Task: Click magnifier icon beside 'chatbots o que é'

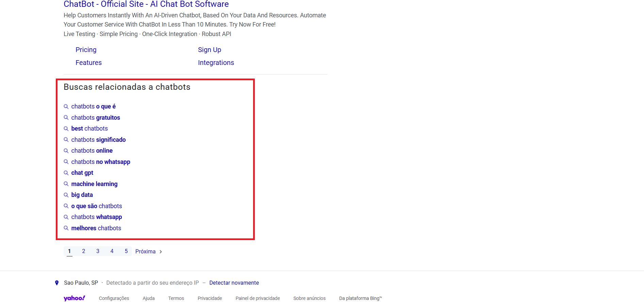Action: [x=66, y=107]
